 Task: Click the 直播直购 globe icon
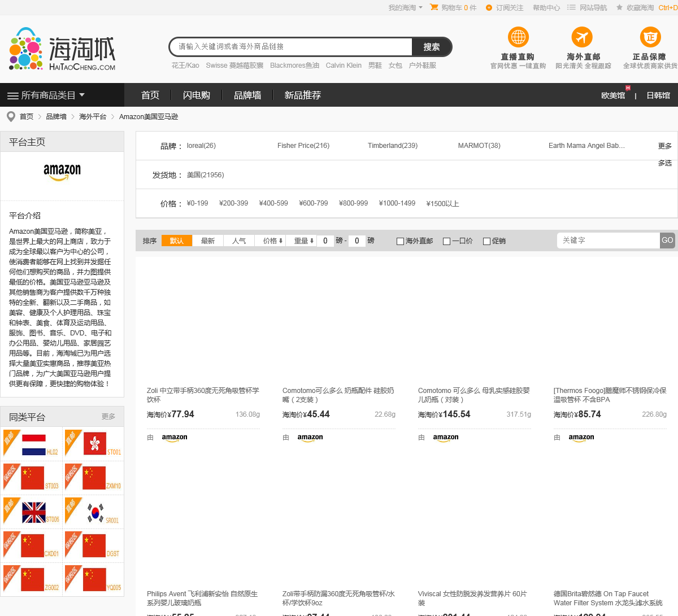point(518,37)
